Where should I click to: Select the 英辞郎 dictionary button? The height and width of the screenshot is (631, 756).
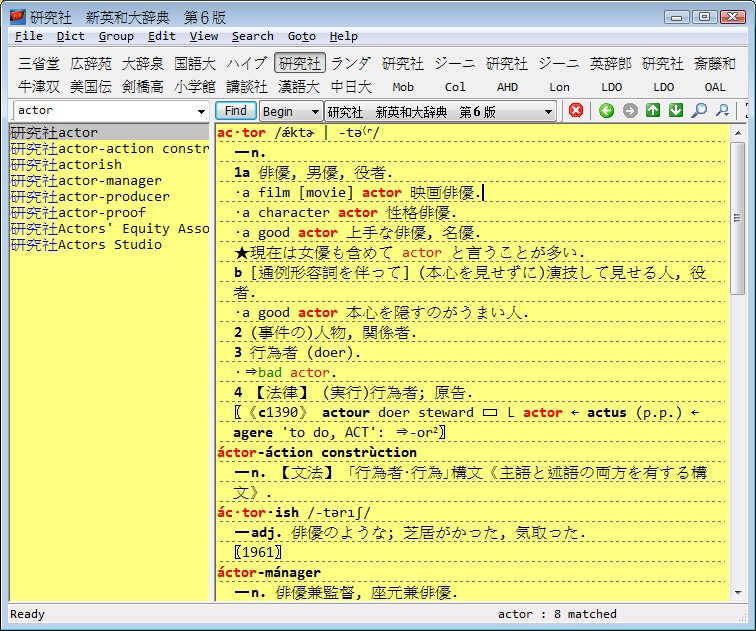click(x=611, y=63)
